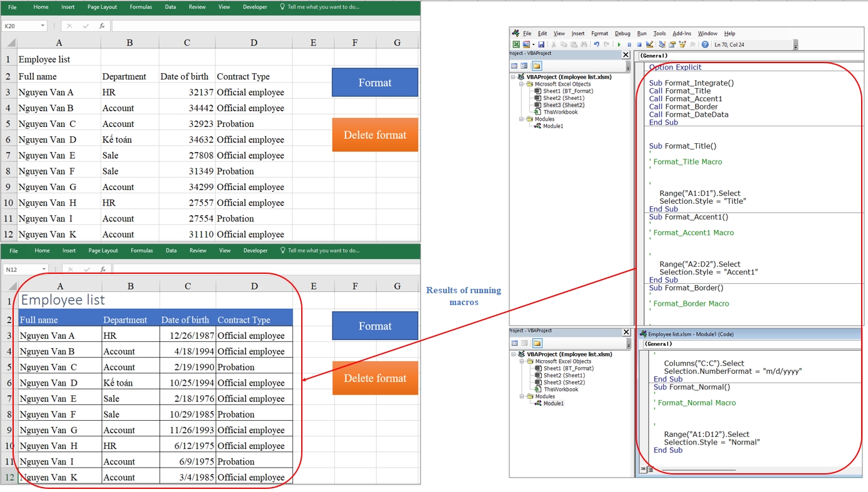Click the Run Sub play icon in VBA toolbar
The image size is (868, 492).
(x=619, y=45)
